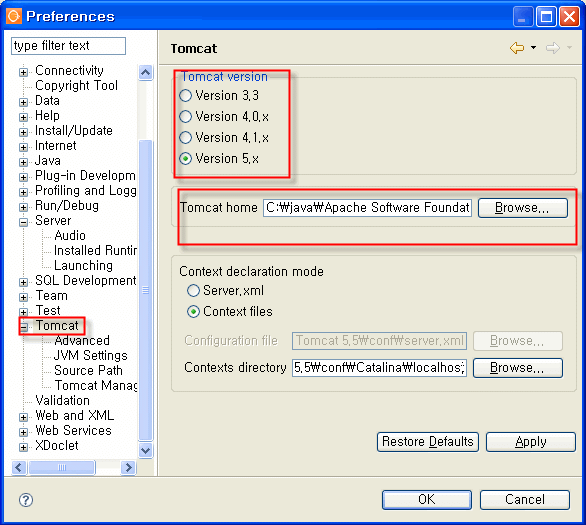The image size is (586, 525).
Task: Expand the Help tree node
Action: click(x=23, y=117)
